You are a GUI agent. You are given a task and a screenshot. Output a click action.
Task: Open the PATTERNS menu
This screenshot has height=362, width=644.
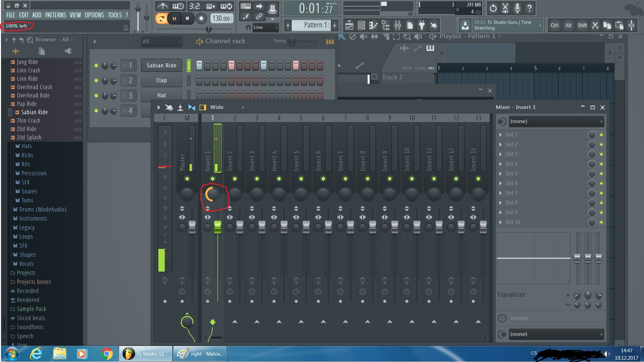click(x=55, y=15)
